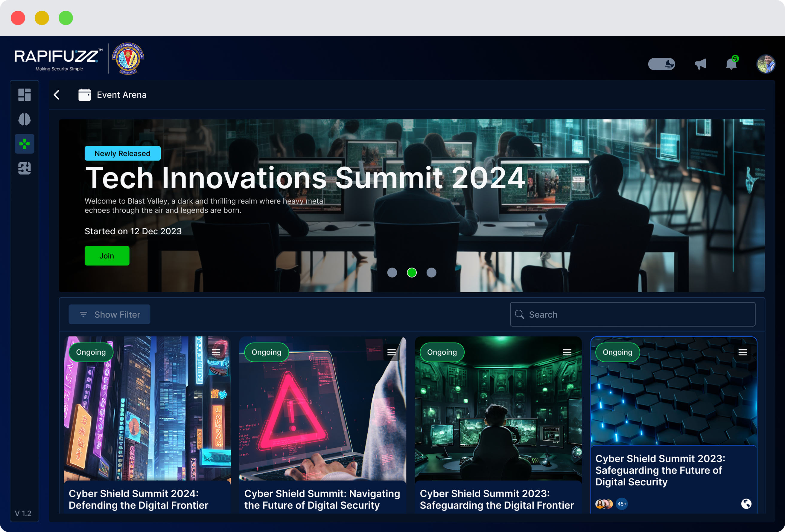Open the notifications bell icon
This screenshot has width=785, height=532.
click(731, 64)
